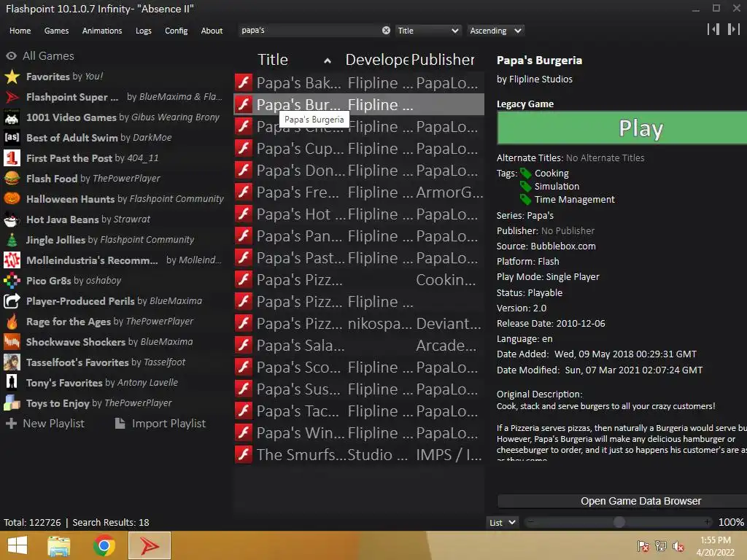747x560 pixels.
Task: Open Halloween Haunts pumpkin icon
Action: 12,198
